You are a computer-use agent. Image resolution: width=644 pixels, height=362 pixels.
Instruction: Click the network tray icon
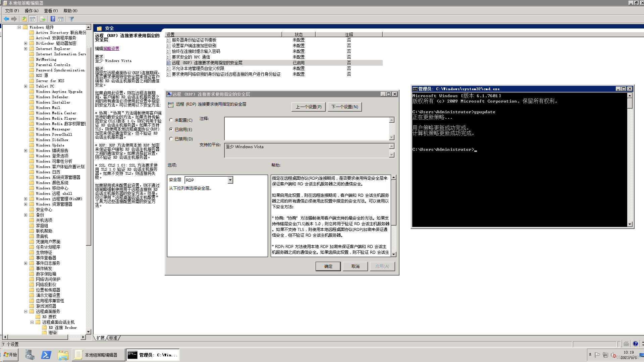click(x=605, y=355)
